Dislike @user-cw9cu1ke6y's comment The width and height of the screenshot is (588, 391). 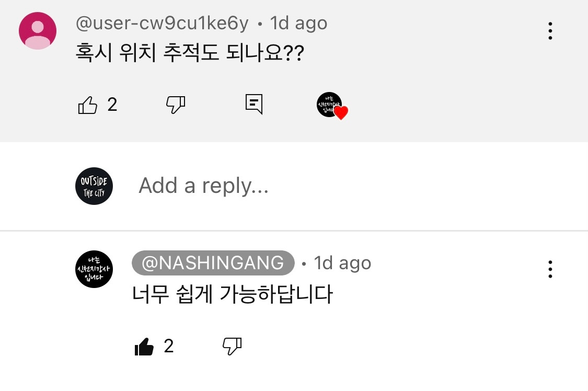tap(176, 105)
